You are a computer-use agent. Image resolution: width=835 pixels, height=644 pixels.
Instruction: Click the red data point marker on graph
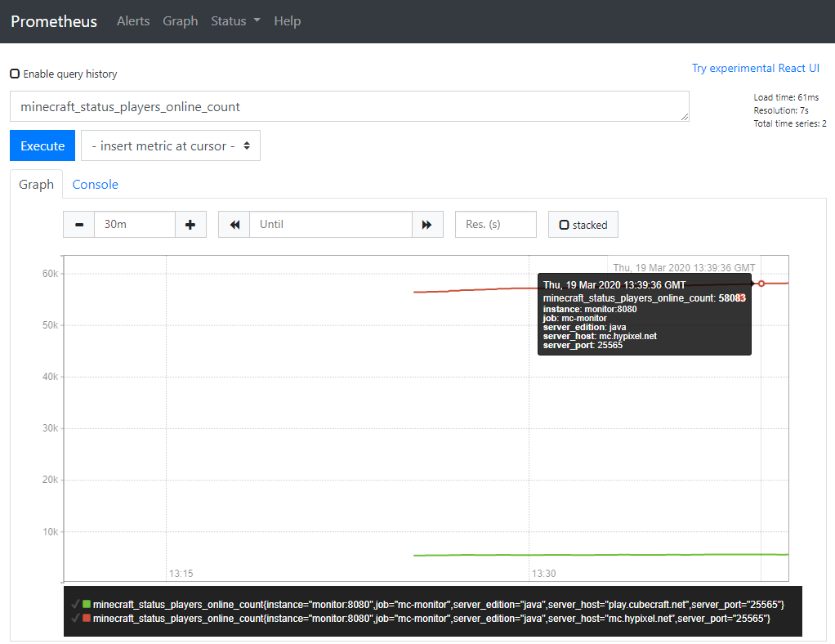point(761,284)
